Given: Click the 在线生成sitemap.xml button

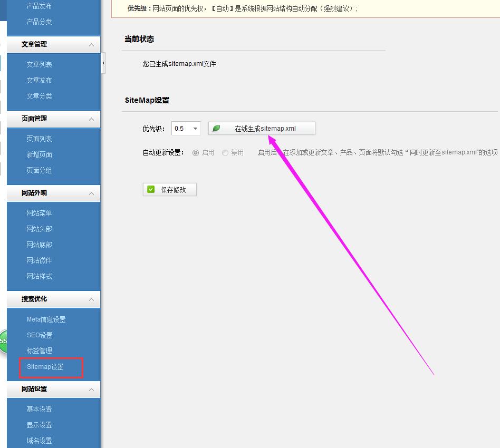Looking at the screenshot, I should pos(262,128).
